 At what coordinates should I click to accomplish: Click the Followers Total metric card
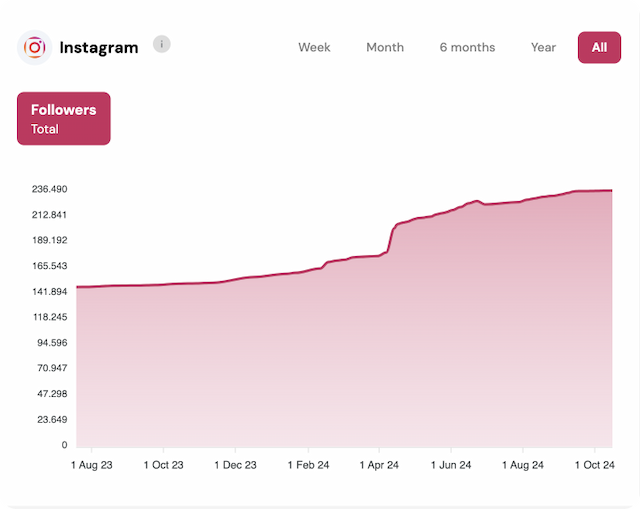tap(64, 118)
